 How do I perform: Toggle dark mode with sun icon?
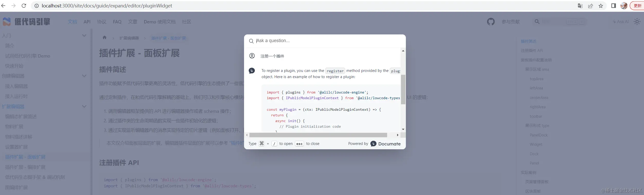point(637,22)
